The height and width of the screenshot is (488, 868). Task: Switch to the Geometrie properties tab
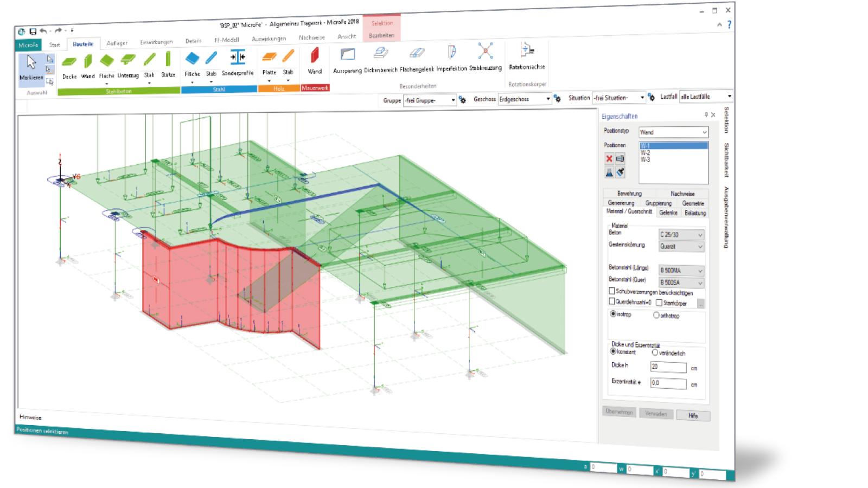click(x=693, y=203)
